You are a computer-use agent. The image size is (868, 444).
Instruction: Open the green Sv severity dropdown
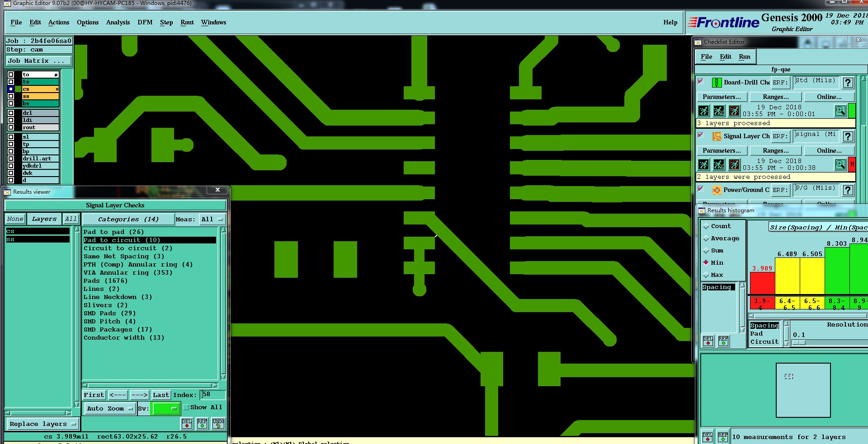pos(166,408)
